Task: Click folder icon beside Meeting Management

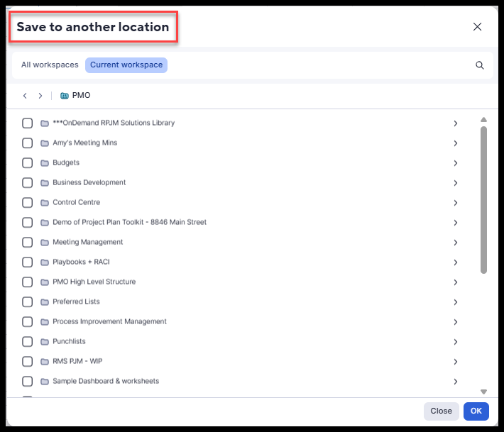Action: (45, 242)
